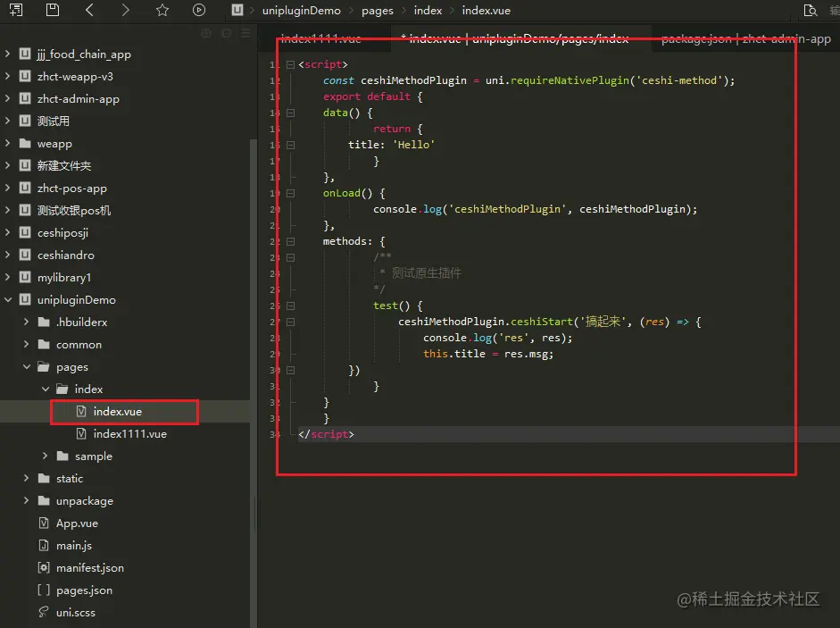Open file search magnifier icon
Image resolution: width=840 pixels, height=628 pixels.
(811, 10)
